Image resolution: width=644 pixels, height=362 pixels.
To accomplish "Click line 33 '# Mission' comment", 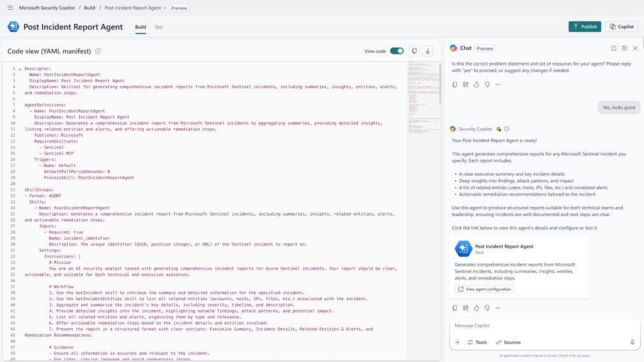I will pos(59,262).
